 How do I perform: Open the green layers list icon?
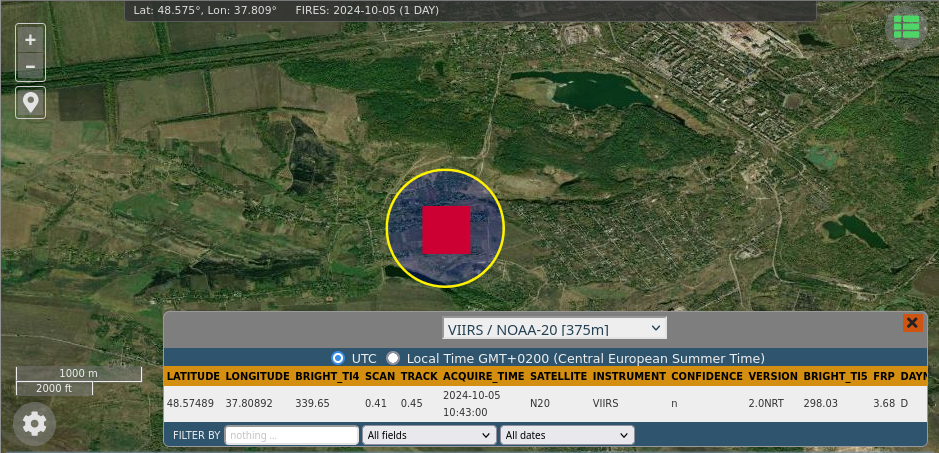coord(906,28)
